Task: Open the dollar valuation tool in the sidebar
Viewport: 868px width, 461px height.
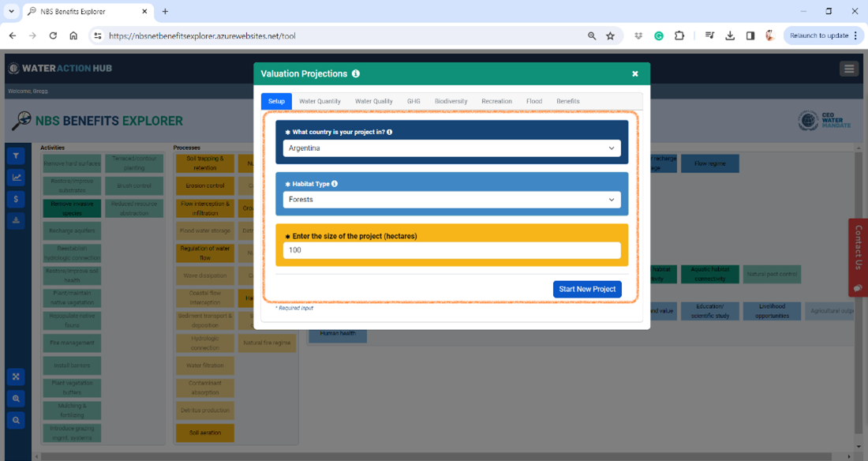Action: [16, 199]
